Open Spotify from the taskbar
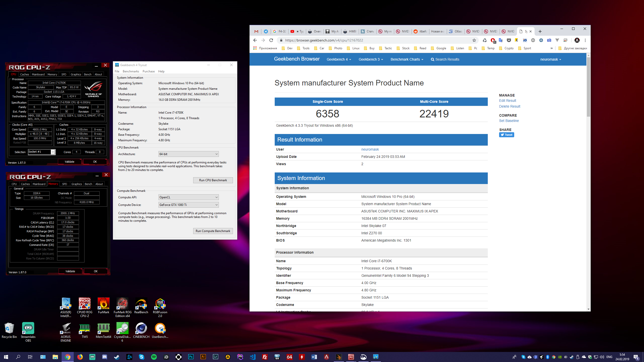The image size is (644, 362). click(x=154, y=357)
